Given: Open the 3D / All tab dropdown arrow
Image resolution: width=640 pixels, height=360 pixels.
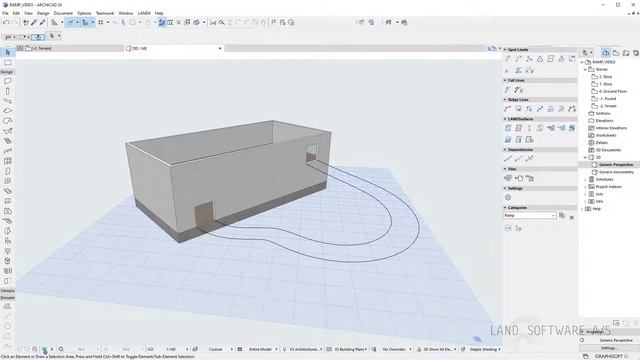Looking at the screenshot, I should click(x=220, y=49).
